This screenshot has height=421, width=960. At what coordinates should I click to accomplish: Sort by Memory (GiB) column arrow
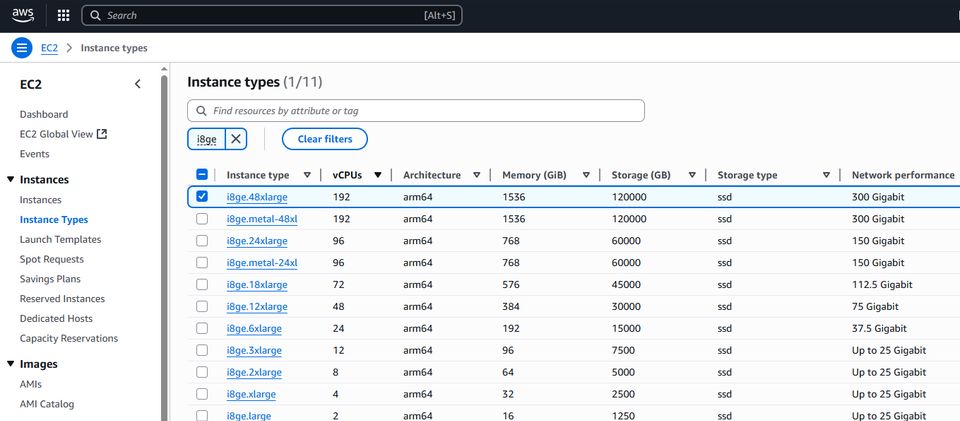[586, 175]
